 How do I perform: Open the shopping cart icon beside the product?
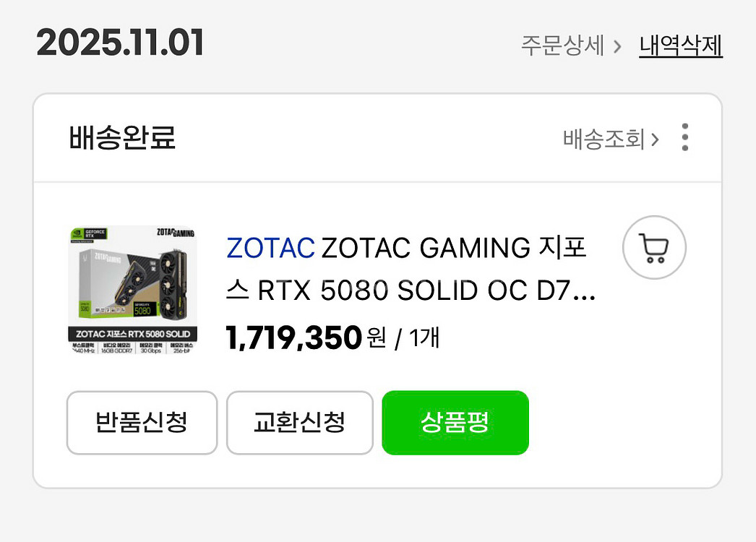(654, 247)
